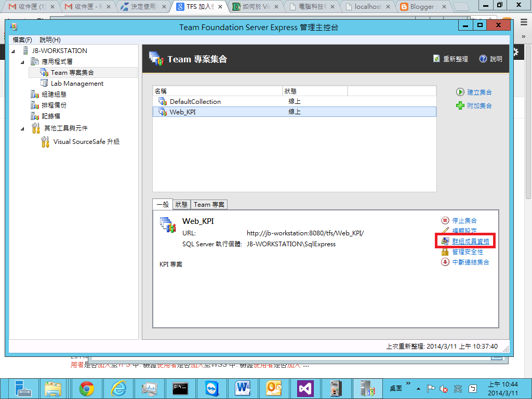Click the 管理安全性 lock icon
This screenshot has width=532, height=399.
445,252
